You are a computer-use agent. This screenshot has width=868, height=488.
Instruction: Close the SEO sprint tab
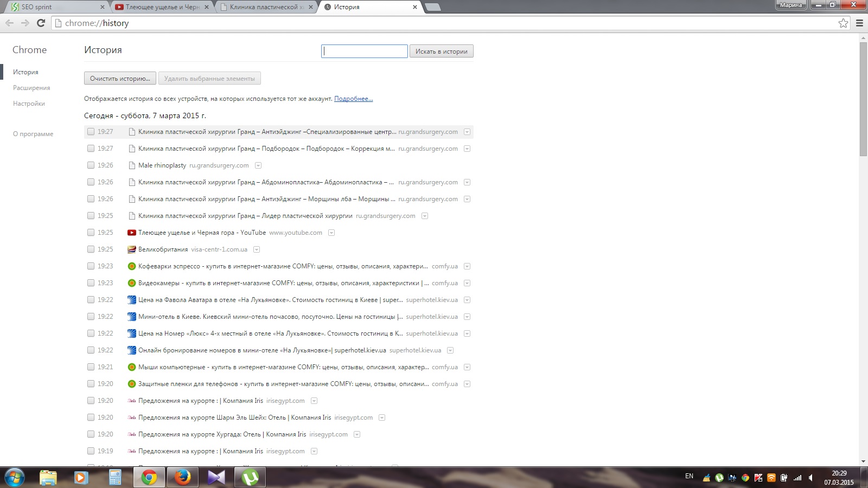[x=103, y=7]
